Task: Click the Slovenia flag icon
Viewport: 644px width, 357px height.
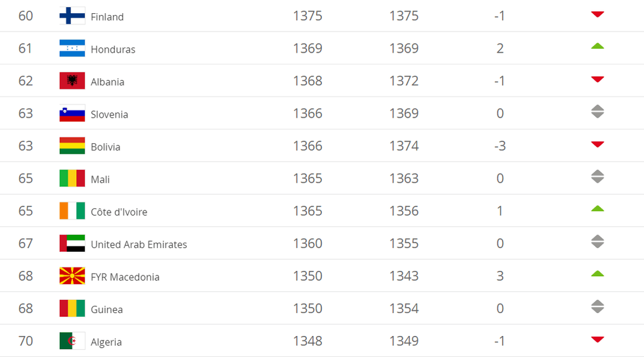Action: (72, 114)
